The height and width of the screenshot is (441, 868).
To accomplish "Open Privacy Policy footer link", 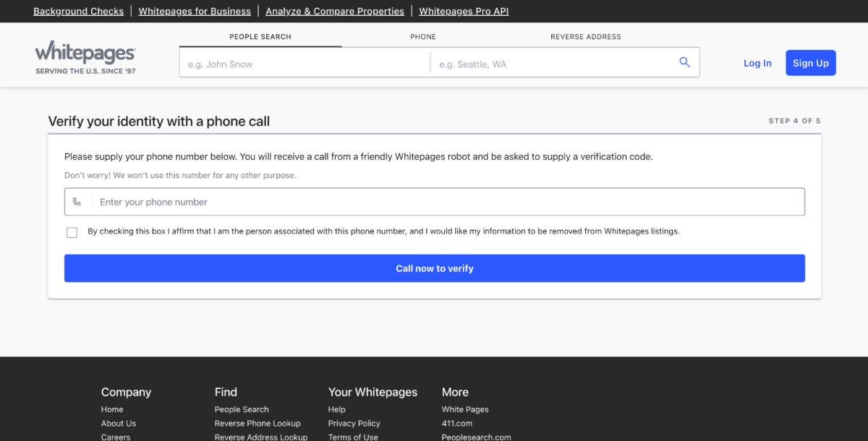I will click(x=354, y=424).
